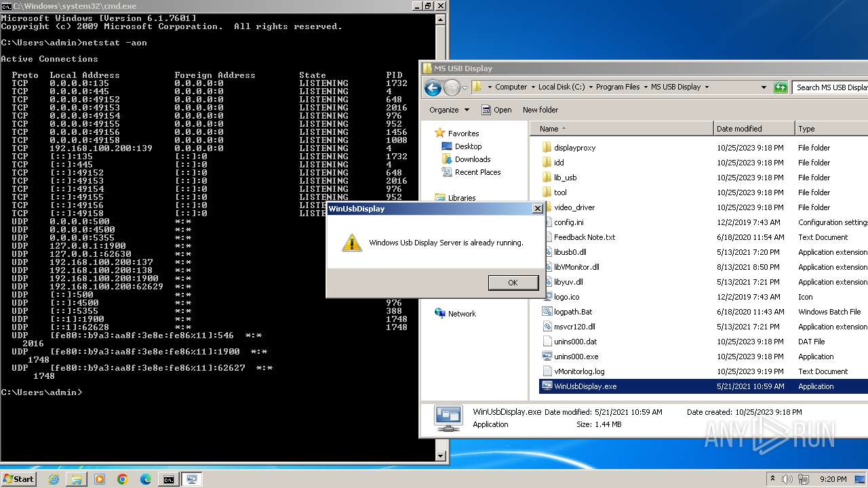Select WinUsbDisplay.exe in the file list

pyautogui.click(x=585, y=386)
